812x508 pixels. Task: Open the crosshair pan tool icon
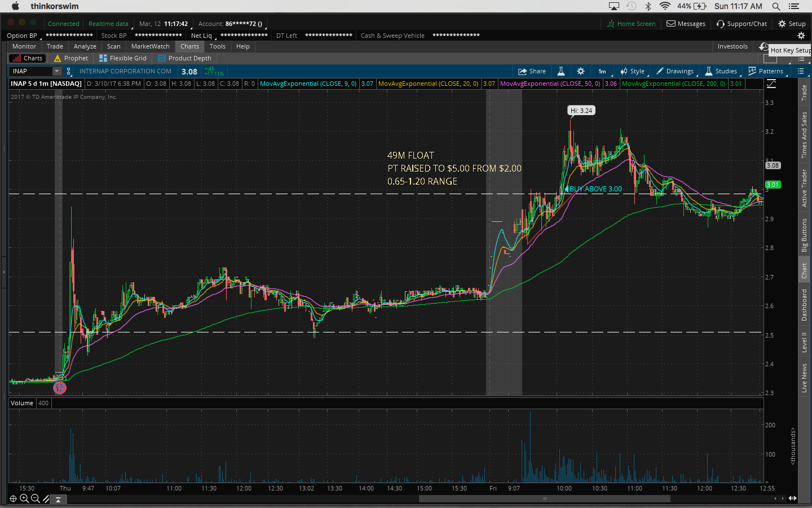coord(14,498)
